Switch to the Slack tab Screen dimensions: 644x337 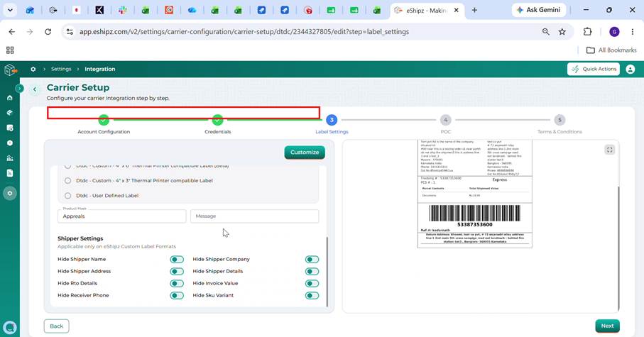click(x=122, y=10)
